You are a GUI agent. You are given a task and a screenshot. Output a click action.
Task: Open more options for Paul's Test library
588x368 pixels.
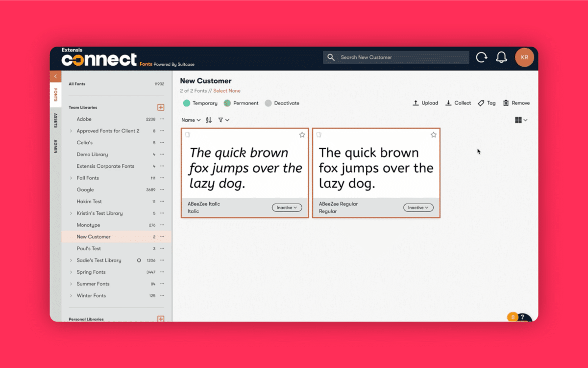[162, 249]
